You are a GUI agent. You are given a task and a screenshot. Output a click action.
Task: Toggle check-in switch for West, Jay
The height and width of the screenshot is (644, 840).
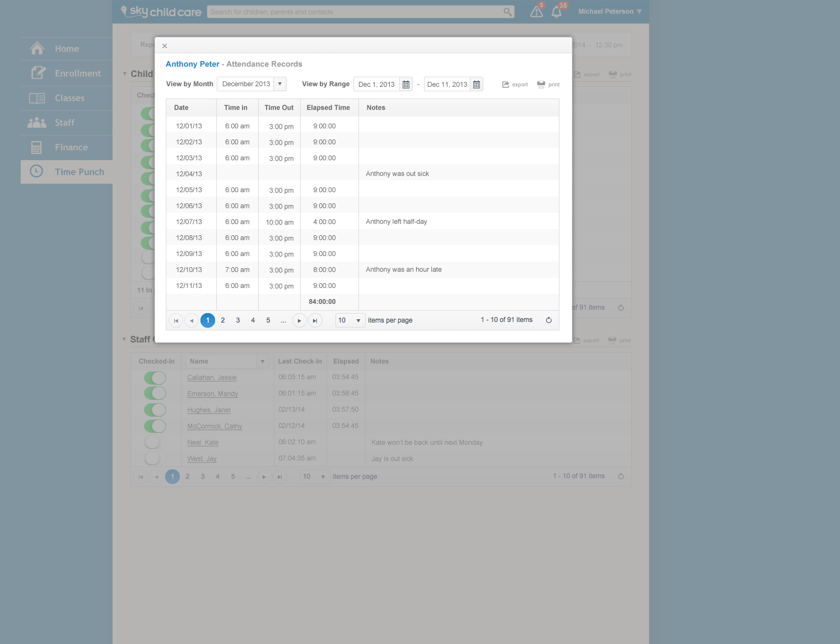[x=155, y=459]
